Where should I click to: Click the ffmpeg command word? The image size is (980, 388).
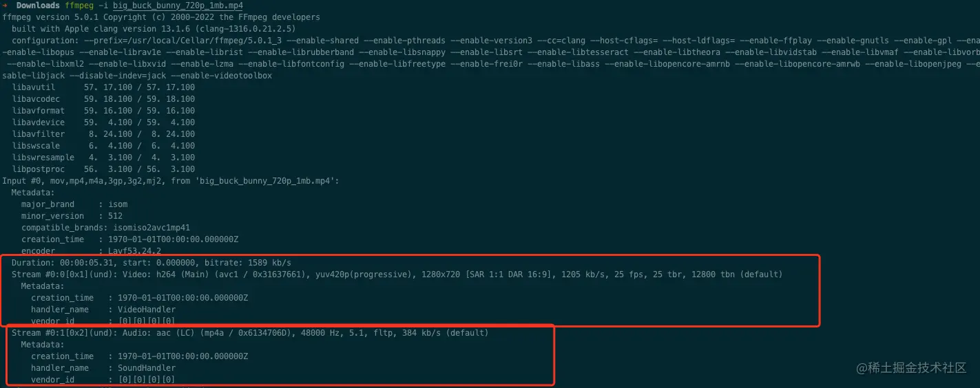79,6
